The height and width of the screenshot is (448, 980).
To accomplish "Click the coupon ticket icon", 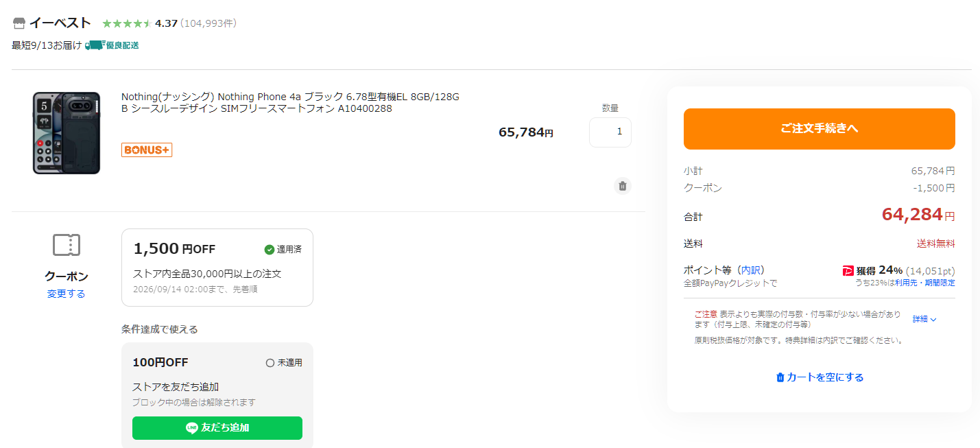I will coord(67,245).
